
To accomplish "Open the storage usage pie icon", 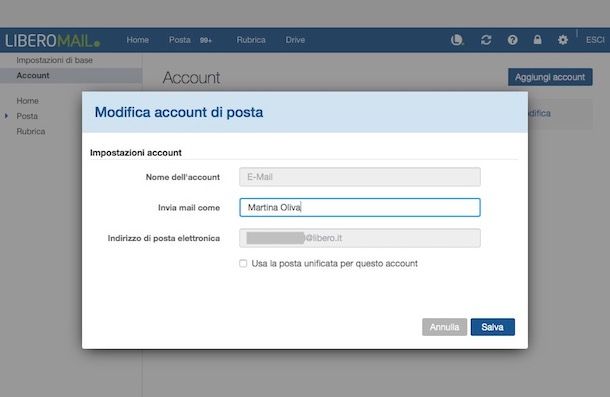I will pos(457,40).
